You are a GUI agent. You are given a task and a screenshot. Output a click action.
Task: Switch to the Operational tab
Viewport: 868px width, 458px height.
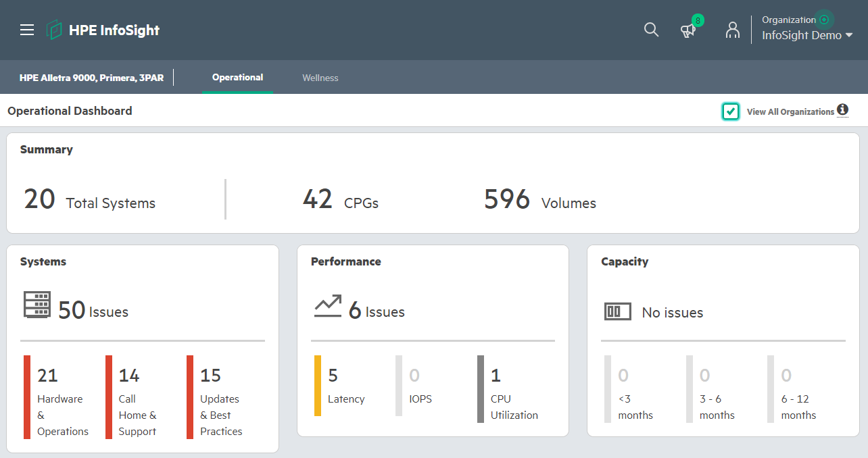237,78
